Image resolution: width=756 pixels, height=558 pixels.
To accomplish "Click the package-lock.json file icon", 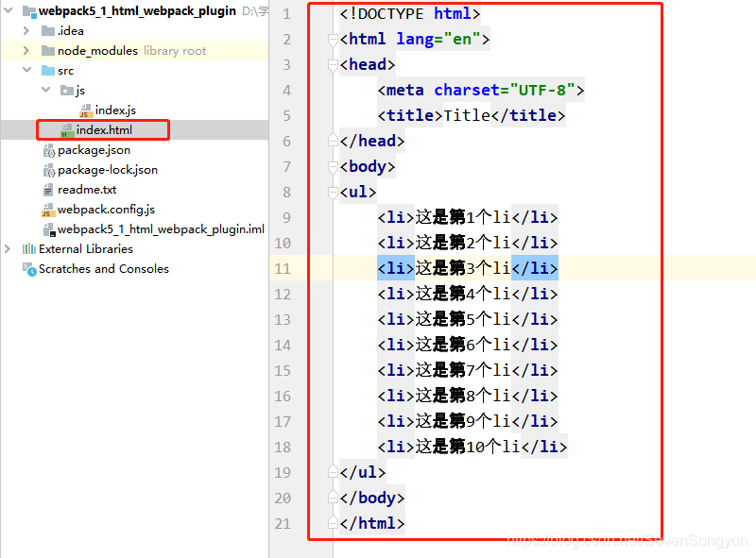I will [49, 170].
